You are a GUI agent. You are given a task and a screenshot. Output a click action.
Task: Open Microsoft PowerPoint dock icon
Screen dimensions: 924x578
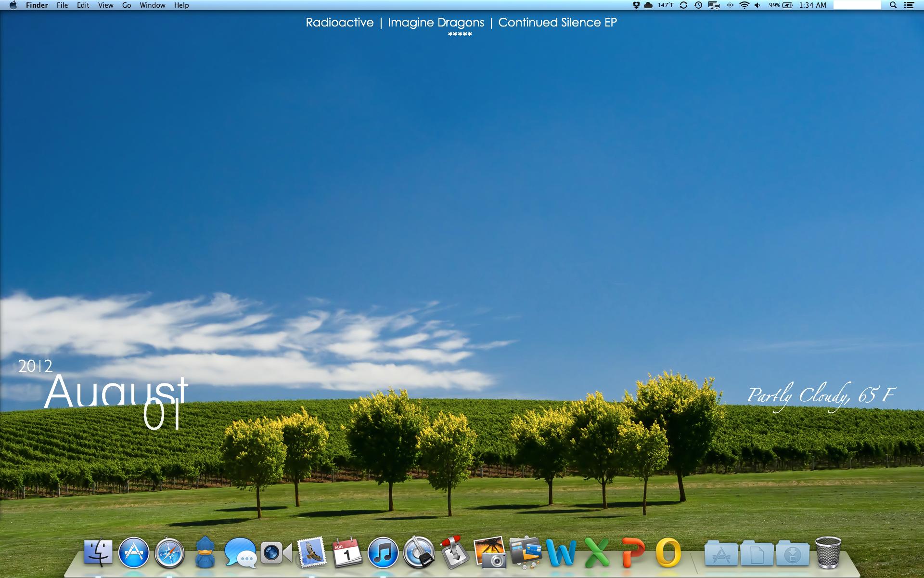tap(632, 553)
